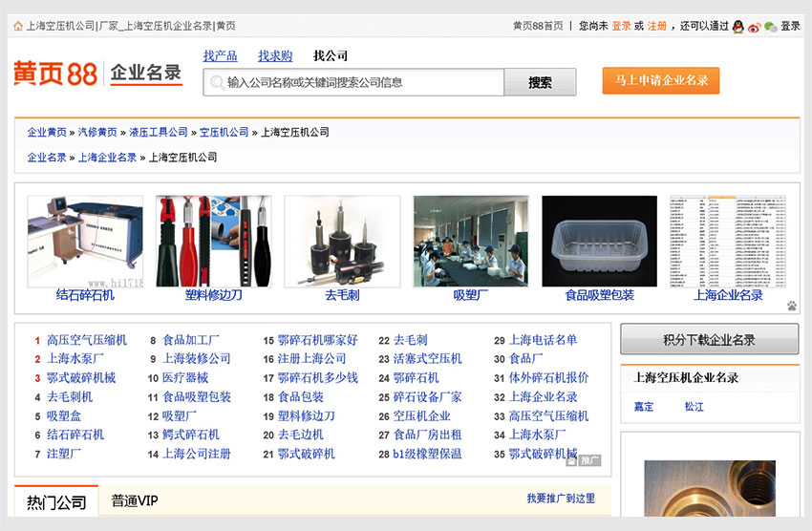Viewport: 812px width, 531px height.
Task: Click the 注册 link in the top bar
Action: point(657,27)
